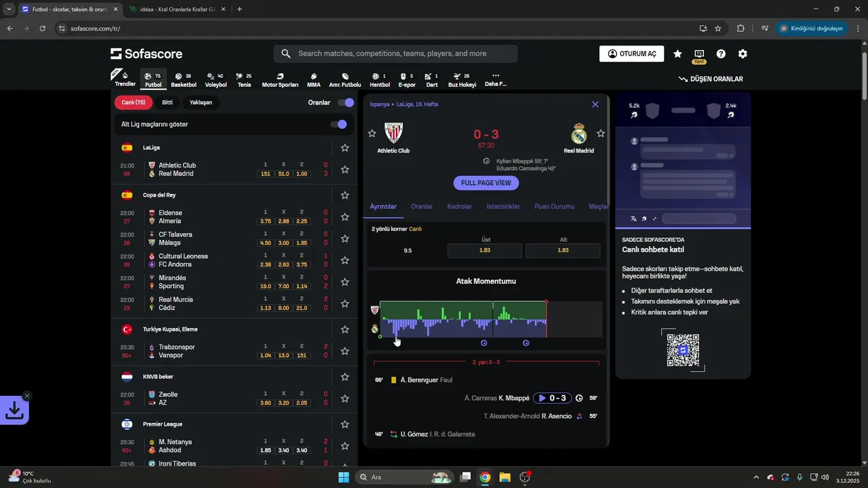Select the Hentbol sport icon
This screenshot has height=488, width=868.
(380, 80)
